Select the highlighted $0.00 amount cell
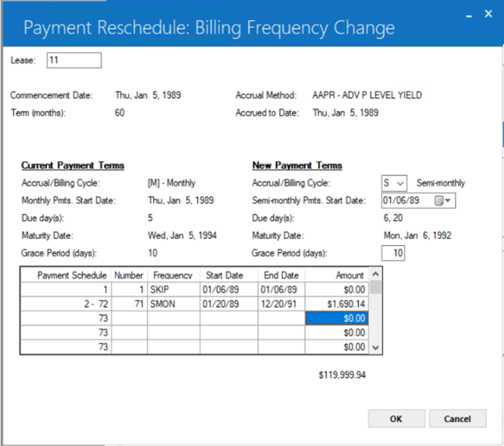Screen dimensions: 504x446 [x=337, y=318]
